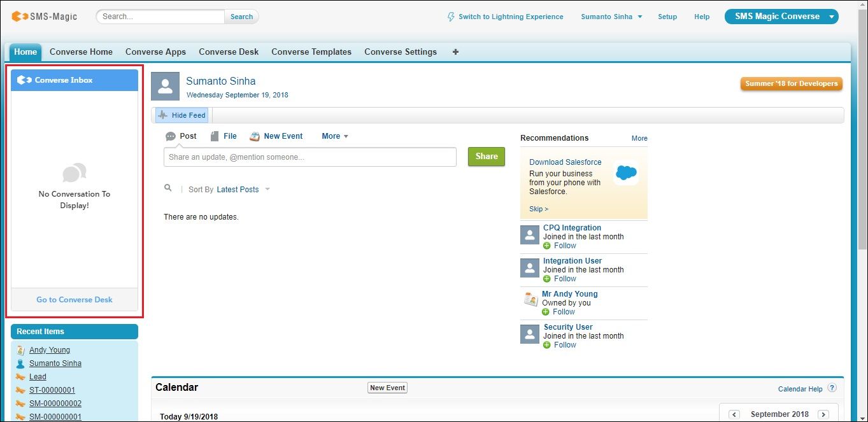This screenshot has width=868, height=422.
Task: Click Summer '18 for Developers button
Action: pos(792,83)
